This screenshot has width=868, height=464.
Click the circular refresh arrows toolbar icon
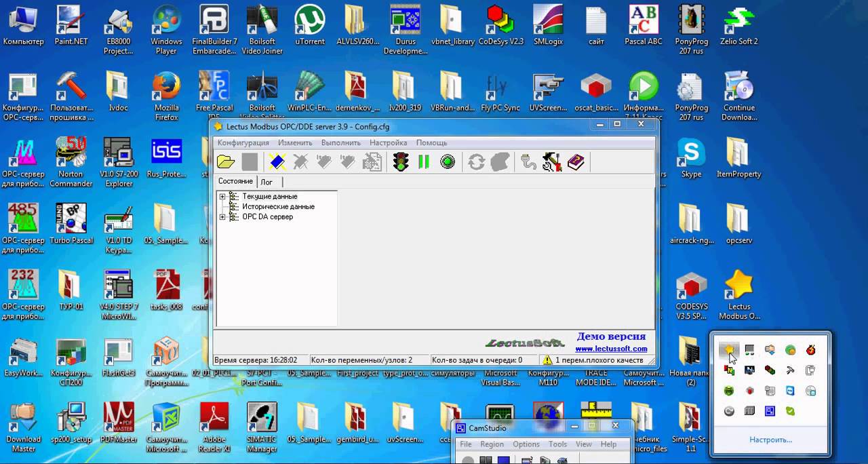[x=477, y=162]
